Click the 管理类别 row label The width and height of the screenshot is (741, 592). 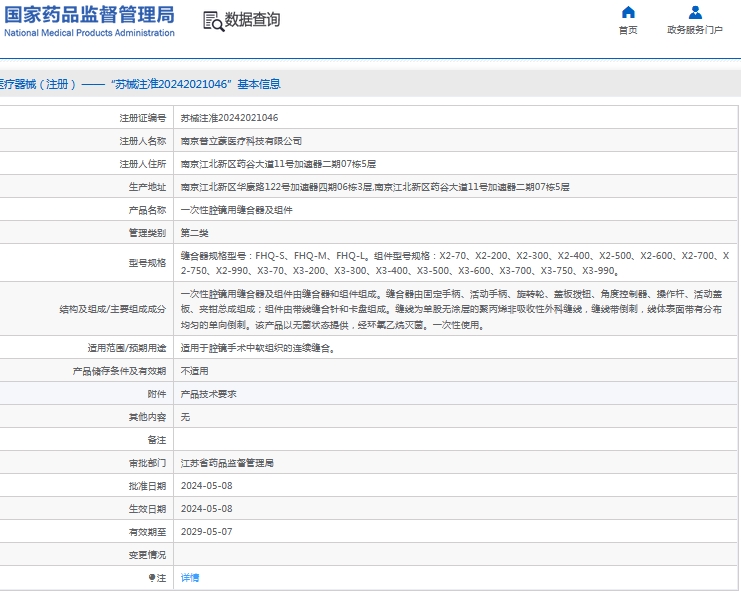pos(147,233)
